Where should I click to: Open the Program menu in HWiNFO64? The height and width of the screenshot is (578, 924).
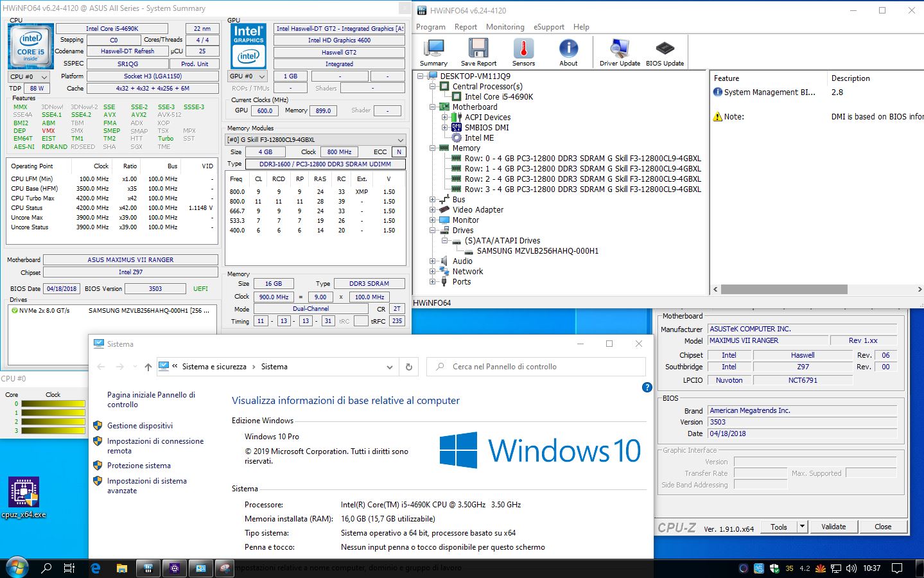click(x=431, y=27)
